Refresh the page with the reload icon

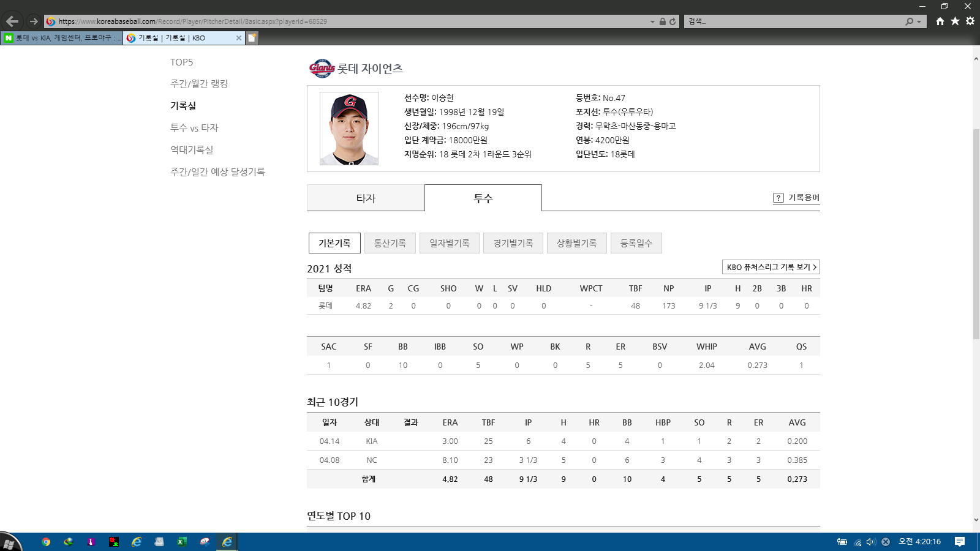pos(673,21)
